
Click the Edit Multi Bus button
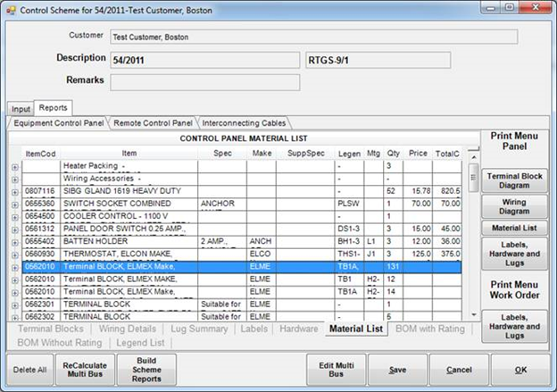pos(336,368)
